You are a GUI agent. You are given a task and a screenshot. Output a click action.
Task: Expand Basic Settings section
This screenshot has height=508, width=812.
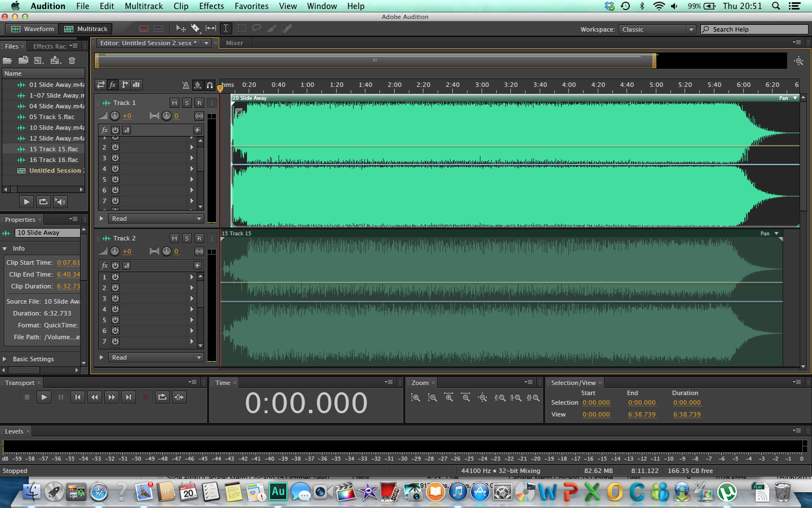(5, 359)
